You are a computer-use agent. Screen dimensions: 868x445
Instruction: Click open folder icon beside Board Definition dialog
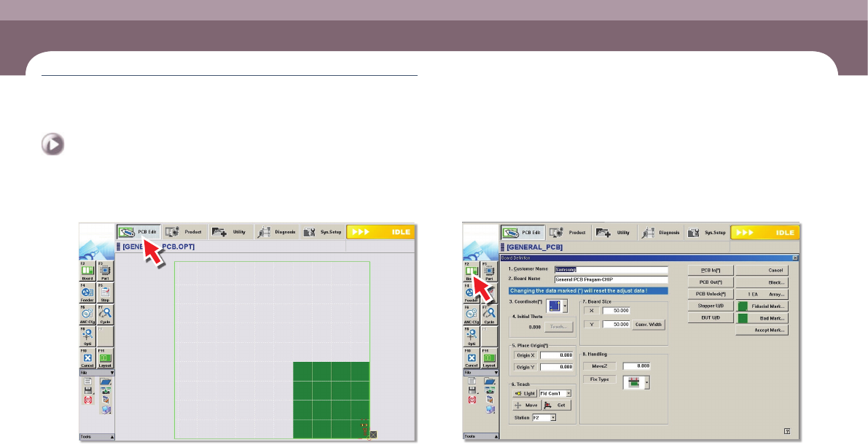[x=490, y=382]
